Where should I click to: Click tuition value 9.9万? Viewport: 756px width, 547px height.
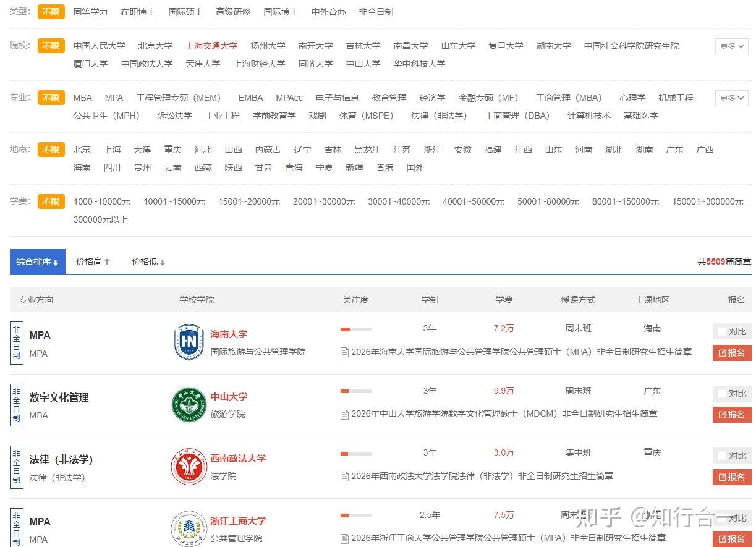tap(504, 391)
